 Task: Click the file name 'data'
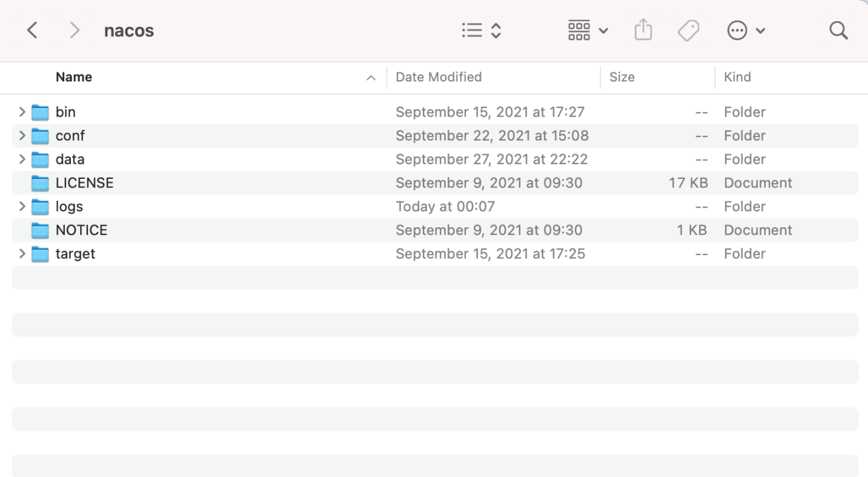pos(70,159)
